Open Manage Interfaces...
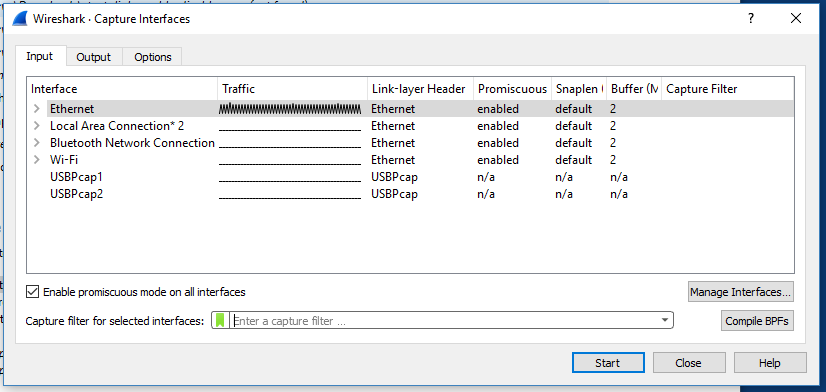The image size is (826, 392). point(741,291)
